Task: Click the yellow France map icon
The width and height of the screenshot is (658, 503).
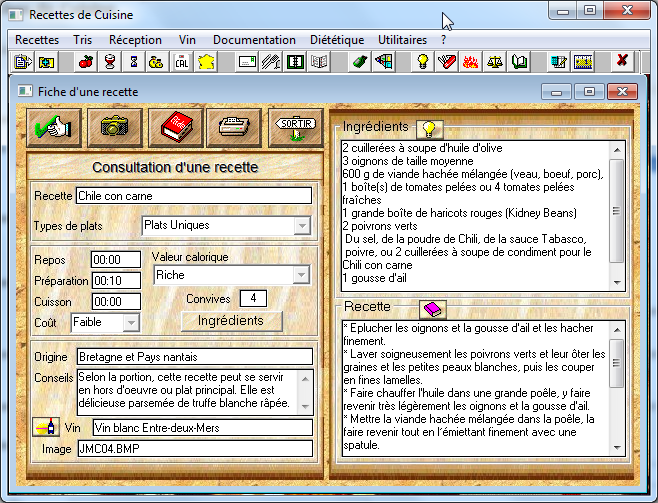Action: [206, 62]
